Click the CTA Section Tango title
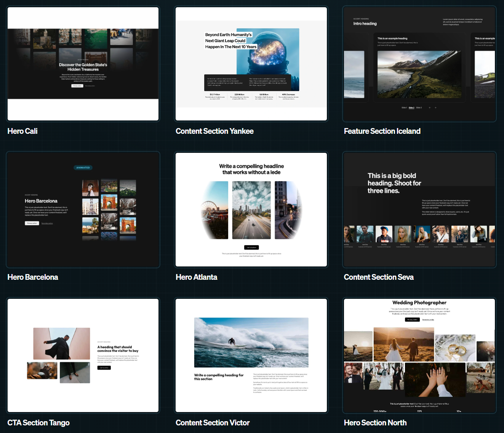The height and width of the screenshot is (433, 504). 38,423
